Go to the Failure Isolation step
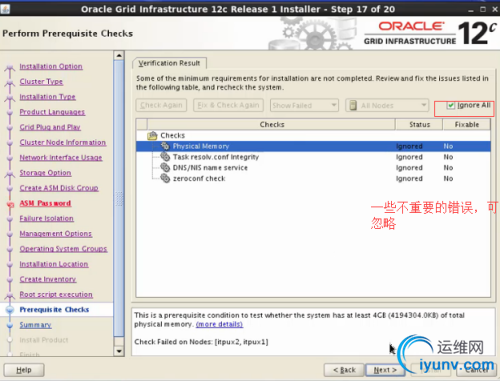The image size is (500, 381). pos(46,218)
